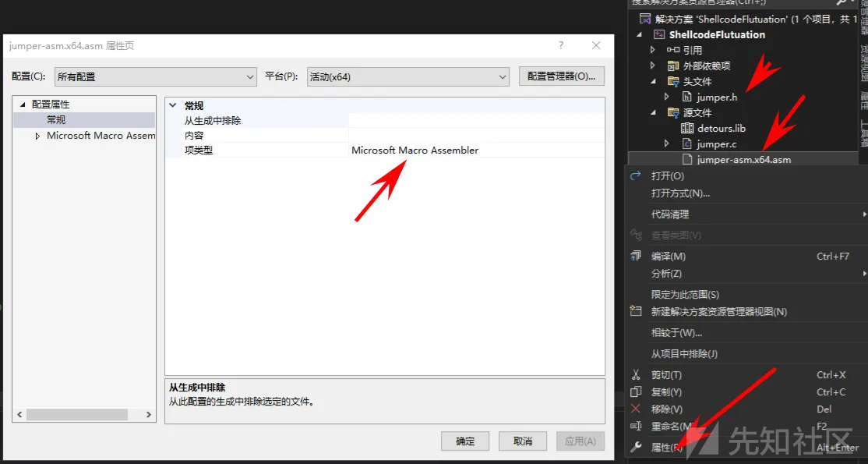Click the 应用(A) button
868x464 pixels.
580,441
